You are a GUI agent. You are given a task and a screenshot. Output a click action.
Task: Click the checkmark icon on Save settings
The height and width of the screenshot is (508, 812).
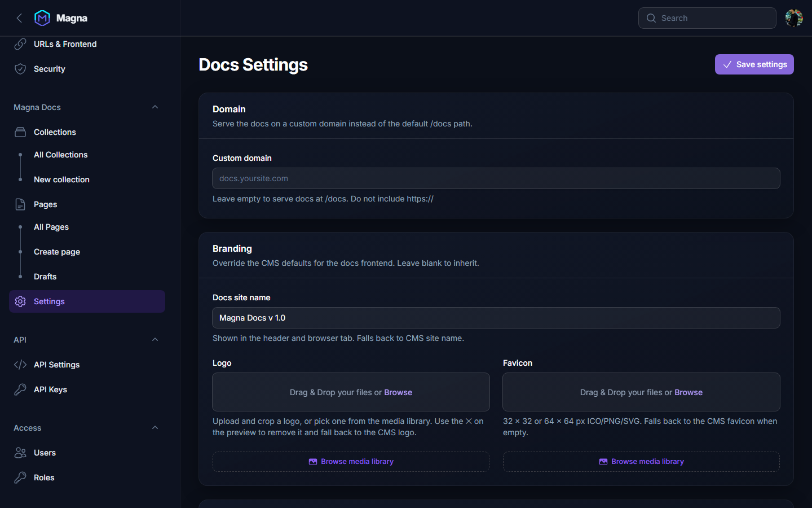click(x=727, y=64)
